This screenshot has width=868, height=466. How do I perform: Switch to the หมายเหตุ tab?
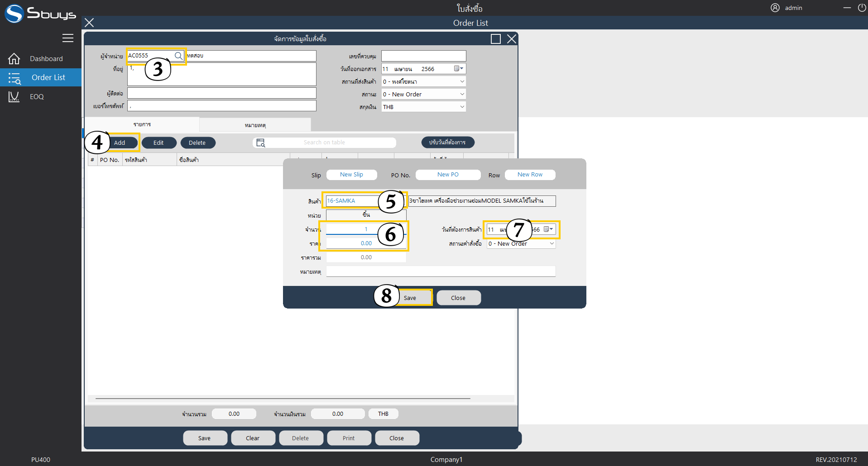(255, 125)
